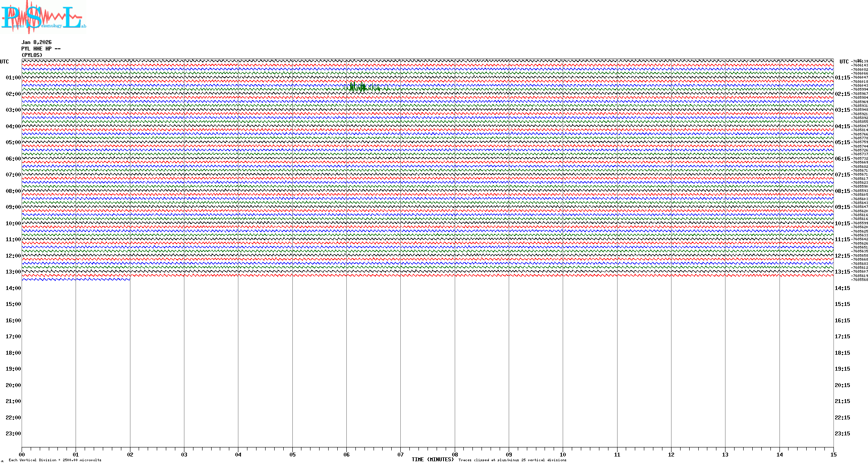Click the Each Vertical Division scale note
Viewport: 868px width, 466px height.
pos(55,460)
